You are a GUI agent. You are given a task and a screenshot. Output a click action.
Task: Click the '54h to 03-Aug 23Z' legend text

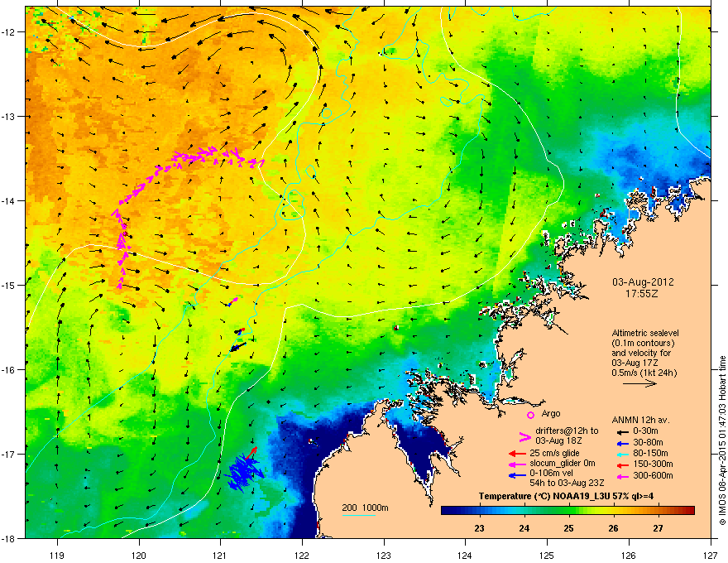(567, 483)
